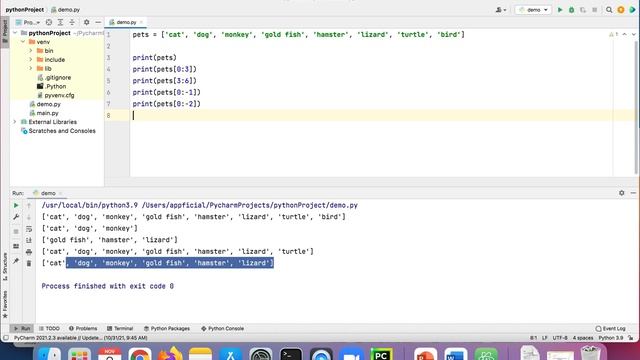Start debugging with the green bug icon
The height and width of the screenshot is (360, 640).
tap(571, 10)
